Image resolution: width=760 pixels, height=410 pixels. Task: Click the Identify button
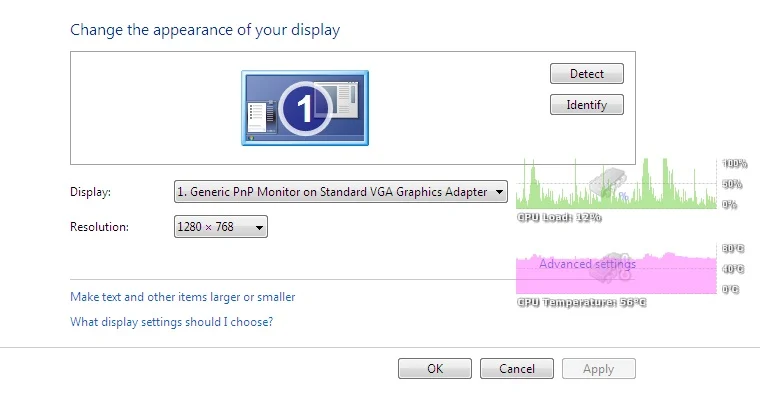586,105
